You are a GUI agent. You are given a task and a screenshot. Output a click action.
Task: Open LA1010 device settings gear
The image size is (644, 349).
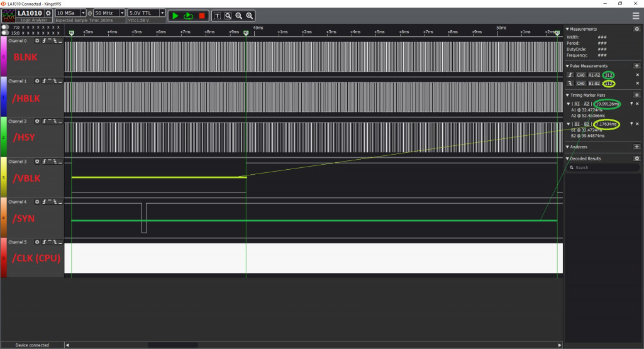click(48, 13)
